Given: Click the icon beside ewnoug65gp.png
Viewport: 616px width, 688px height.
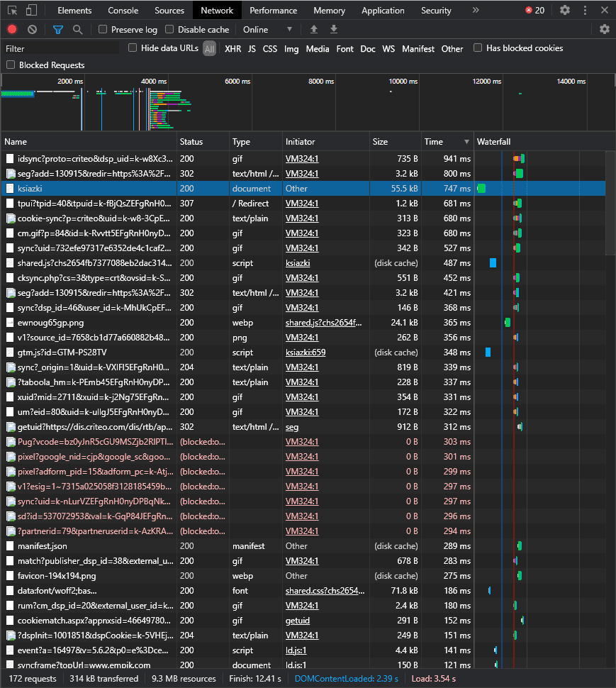Looking at the screenshot, I should point(10,323).
